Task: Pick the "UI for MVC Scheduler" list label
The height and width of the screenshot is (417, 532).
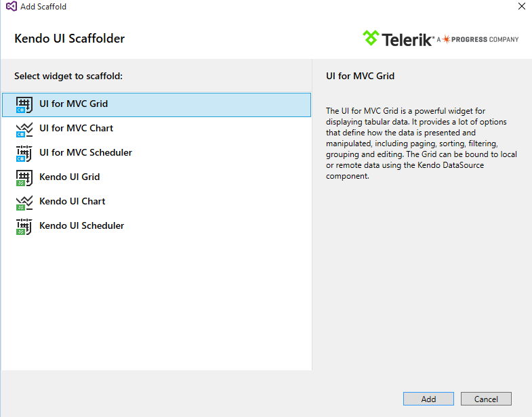Action: point(86,153)
